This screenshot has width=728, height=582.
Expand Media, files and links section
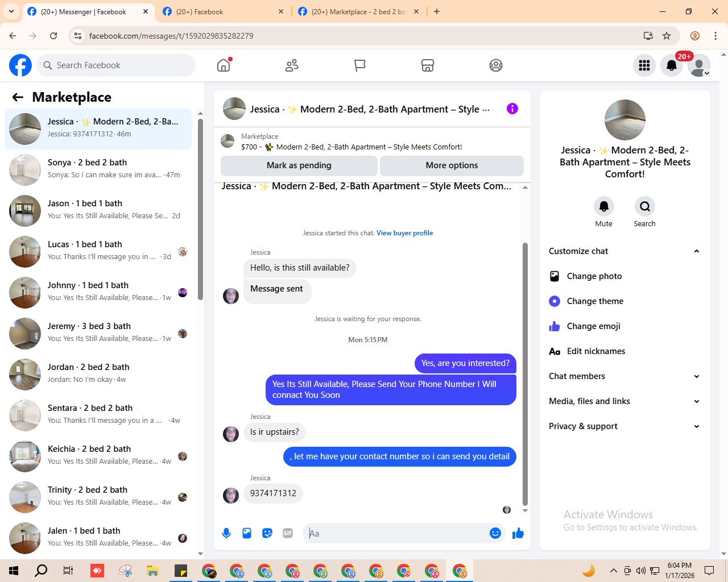point(624,401)
